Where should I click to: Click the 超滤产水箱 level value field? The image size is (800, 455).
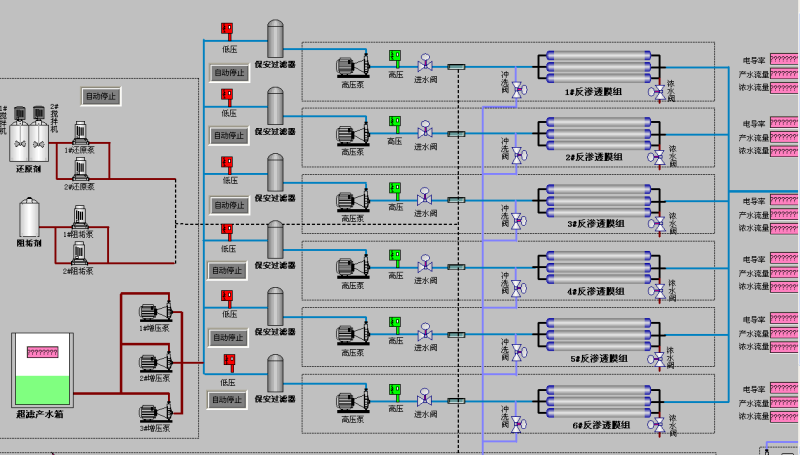coord(42,352)
